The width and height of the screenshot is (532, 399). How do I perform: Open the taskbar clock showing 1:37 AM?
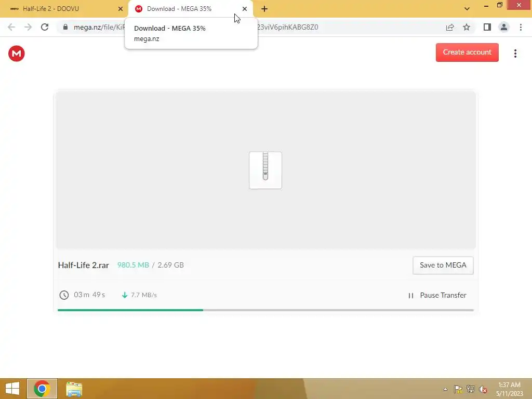coord(509,389)
